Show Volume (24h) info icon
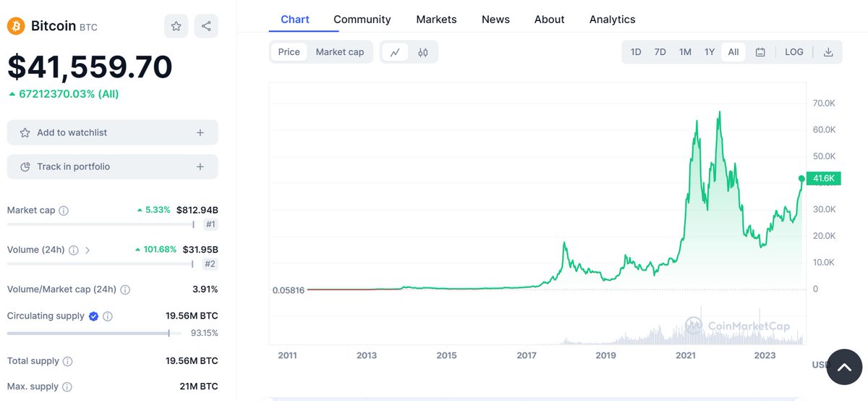This screenshot has height=401, width=868. [73, 250]
